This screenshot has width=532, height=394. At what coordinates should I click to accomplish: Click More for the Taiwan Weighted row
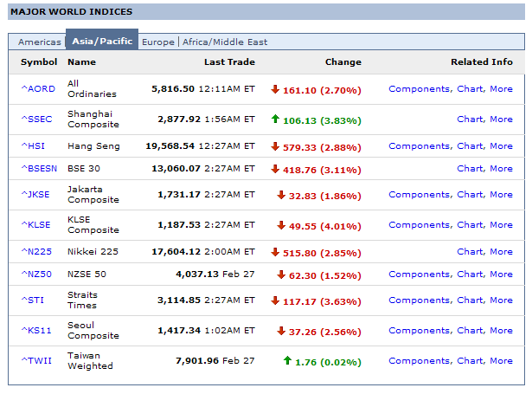(x=501, y=360)
